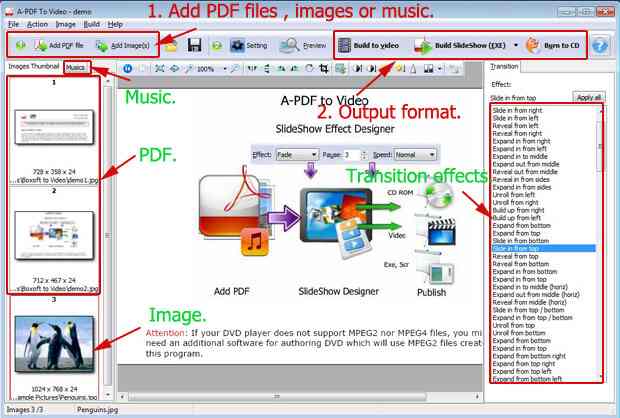Click the preview scrollbar's right arrow
This screenshot has width=620, height=418.
pyautogui.click(x=477, y=396)
